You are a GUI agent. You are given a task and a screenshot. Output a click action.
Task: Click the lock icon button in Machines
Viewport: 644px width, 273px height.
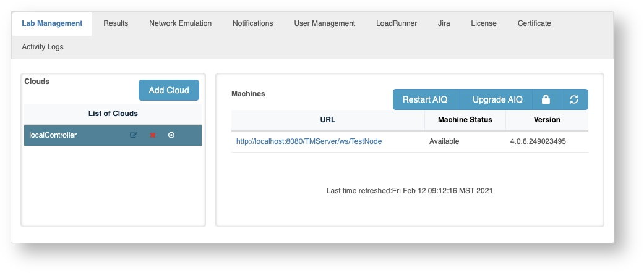click(x=546, y=99)
